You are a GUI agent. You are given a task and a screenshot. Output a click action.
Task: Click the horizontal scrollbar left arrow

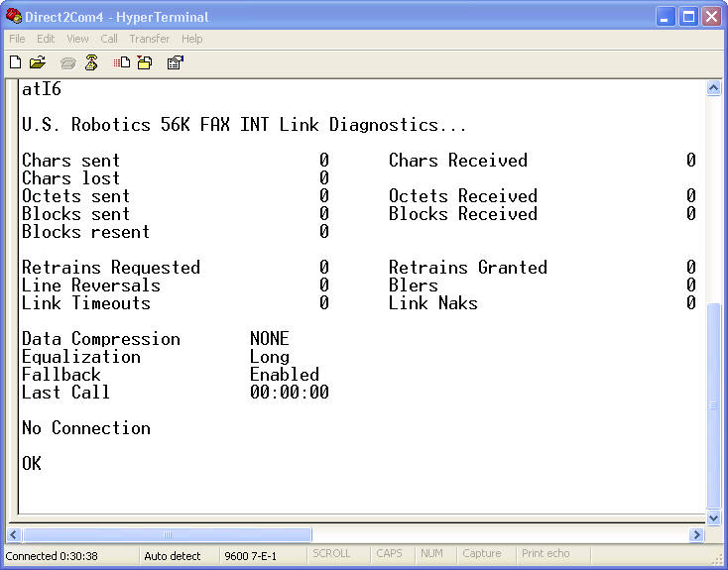coord(15,535)
